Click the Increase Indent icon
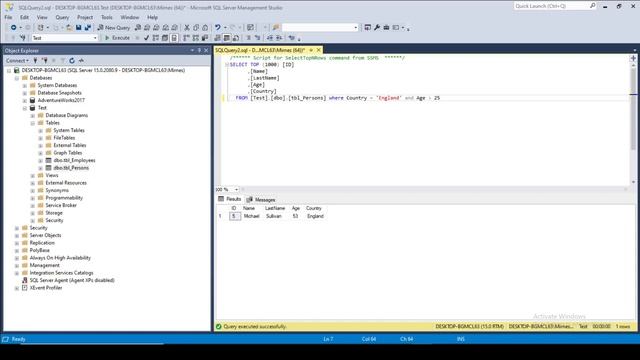The height and width of the screenshot is (360, 640). [279, 38]
